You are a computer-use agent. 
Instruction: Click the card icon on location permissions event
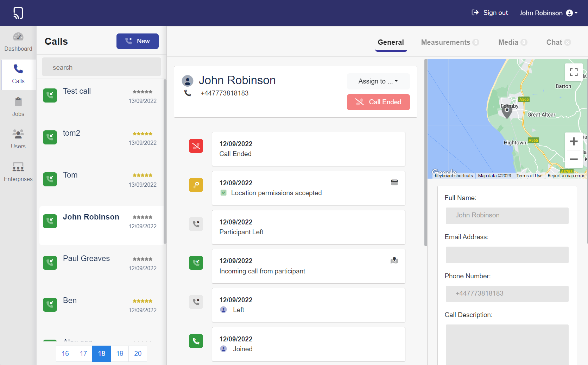pos(394,182)
